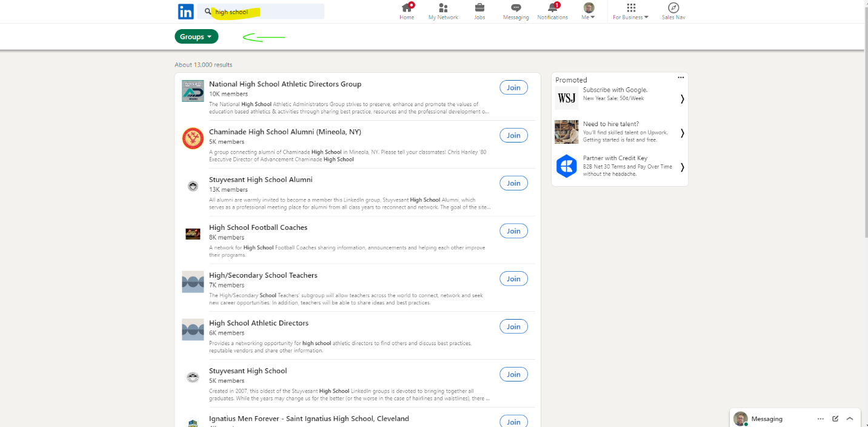Click the 7K members text
The image size is (868, 427).
tap(227, 285)
